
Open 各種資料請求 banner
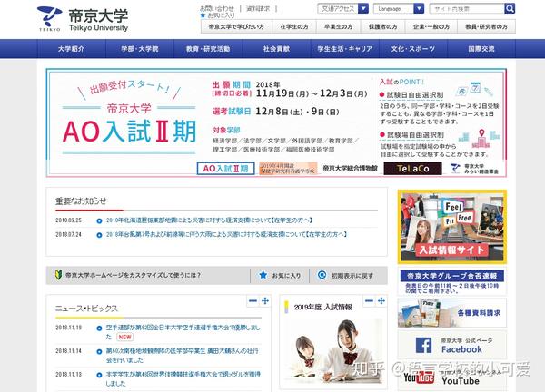pos(451,313)
